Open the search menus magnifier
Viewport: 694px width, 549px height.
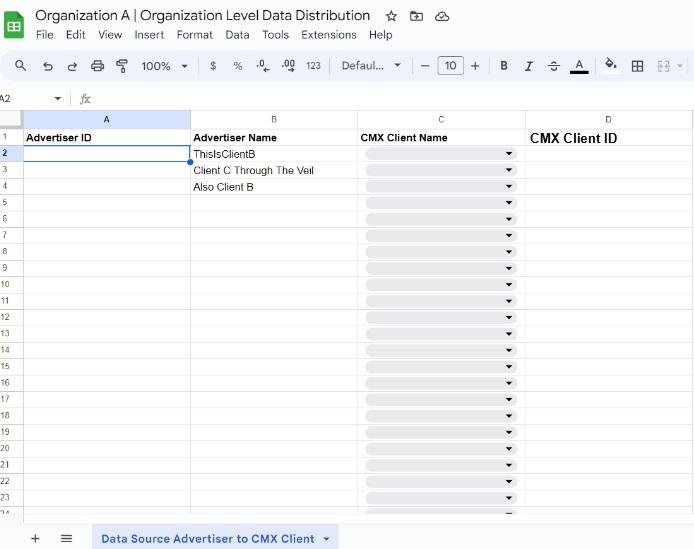point(20,66)
